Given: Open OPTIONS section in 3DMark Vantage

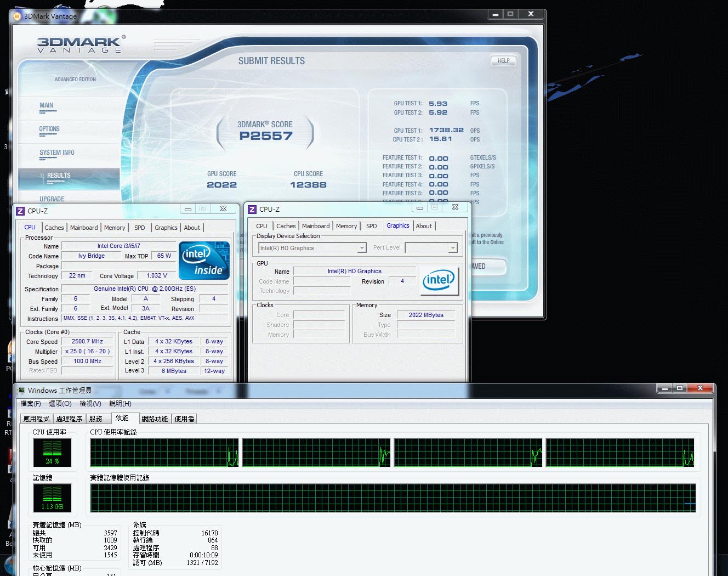Looking at the screenshot, I should (49, 129).
